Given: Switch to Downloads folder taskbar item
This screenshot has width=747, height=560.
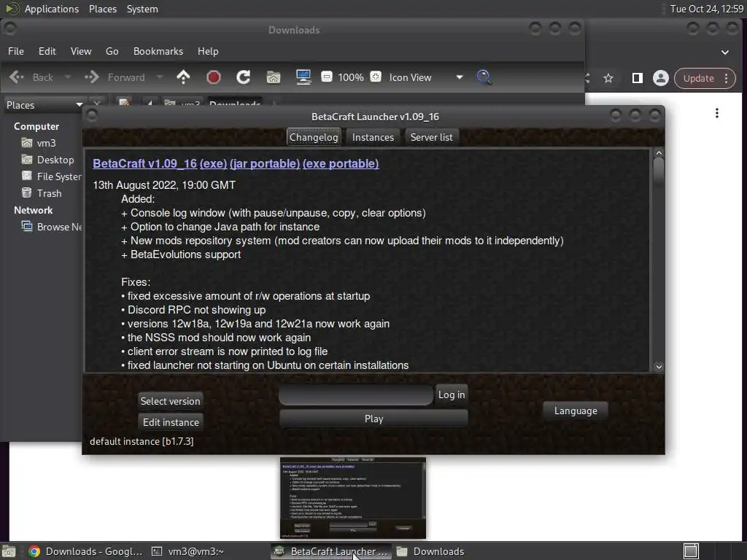Looking at the screenshot, I should pyautogui.click(x=430, y=551).
